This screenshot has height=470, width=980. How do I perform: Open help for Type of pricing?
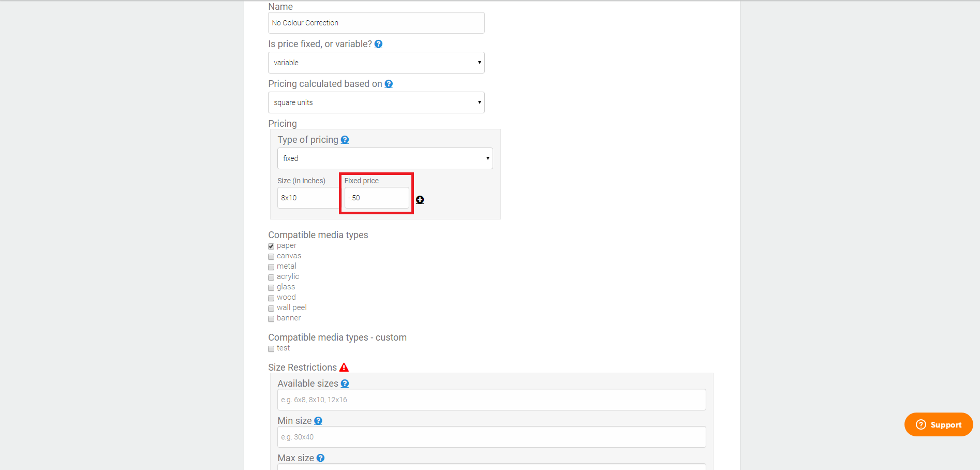(345, 140)
